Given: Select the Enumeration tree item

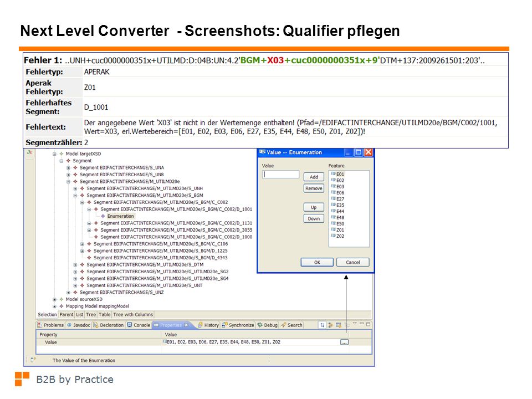Looking at the screenshot, I should click(x=120, y=216).
